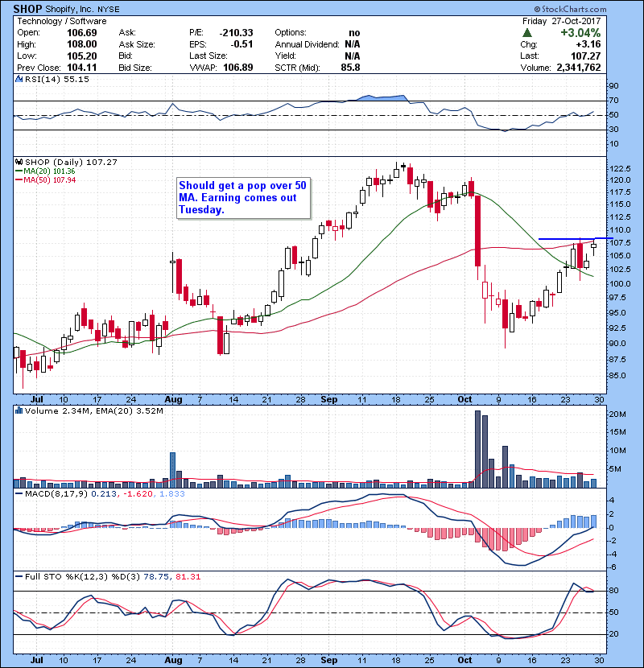This screenshot has width=644, height=668.
Task: Click the SHOP candlestick chart icon
Action: click(x=19, y=162)
